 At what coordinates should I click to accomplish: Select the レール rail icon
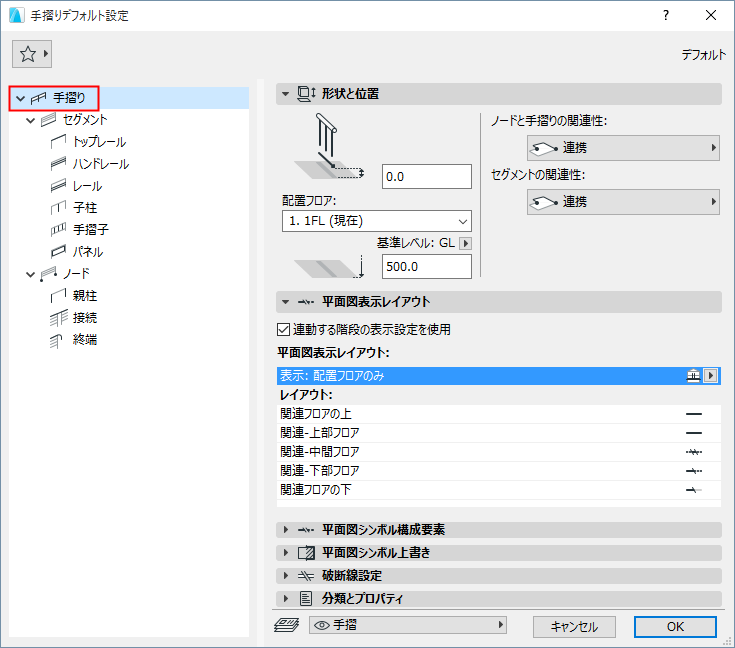(x=58, y=185)
